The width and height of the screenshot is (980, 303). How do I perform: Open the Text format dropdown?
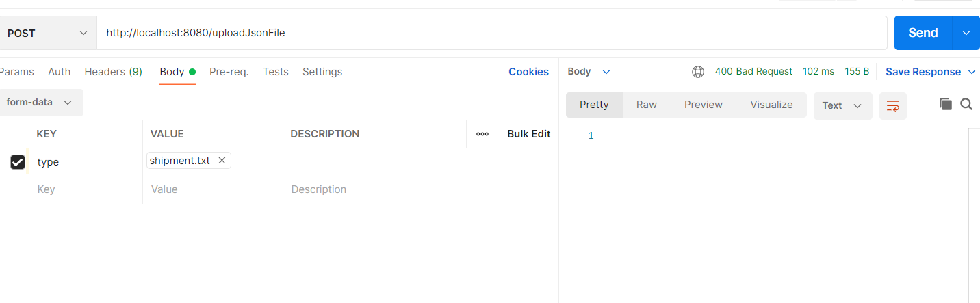[x=842, y=106]
